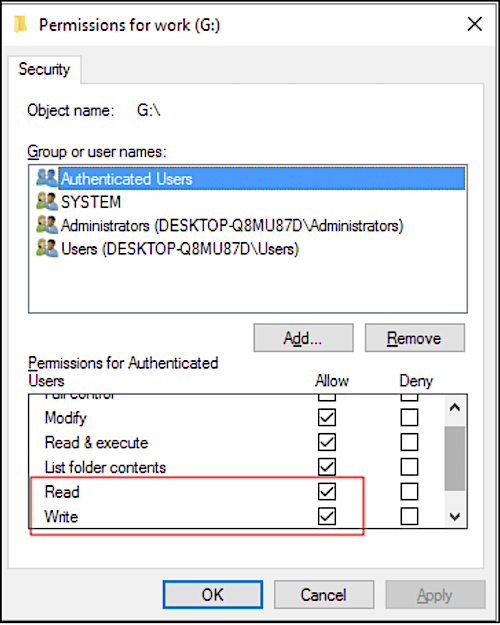Toggle the Allow checkbox for Modify
Viewport: 500px width, 625px height.
327,417
